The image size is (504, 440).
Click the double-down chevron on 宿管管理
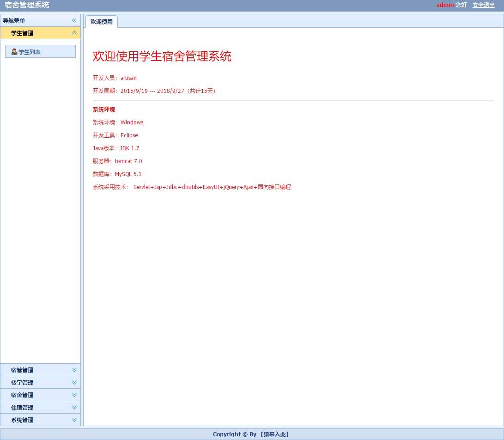click(74, 370)
